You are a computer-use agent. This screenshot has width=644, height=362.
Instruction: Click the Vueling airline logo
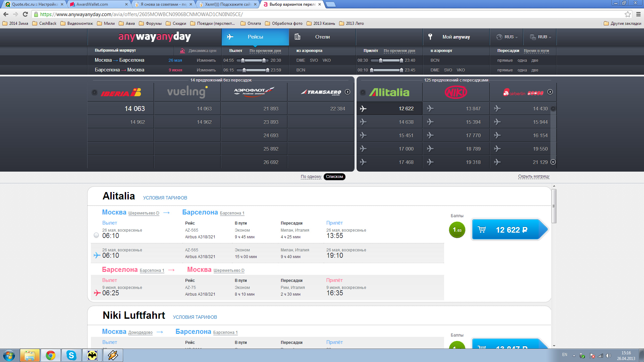187,92
